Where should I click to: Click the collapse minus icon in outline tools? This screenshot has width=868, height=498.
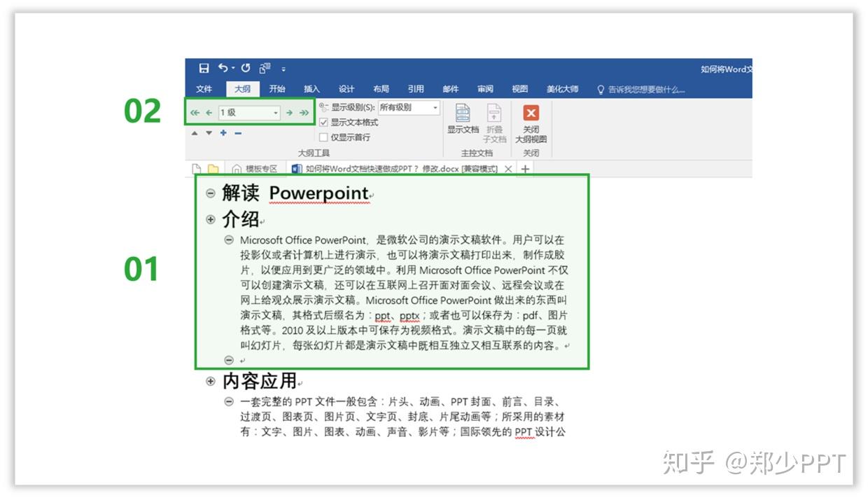238,133
